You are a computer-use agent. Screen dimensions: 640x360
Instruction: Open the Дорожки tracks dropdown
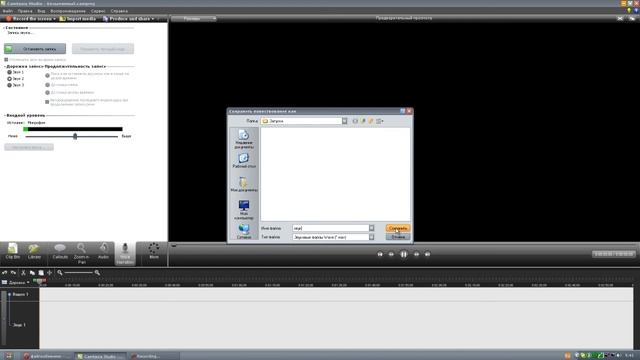[16, 282]
